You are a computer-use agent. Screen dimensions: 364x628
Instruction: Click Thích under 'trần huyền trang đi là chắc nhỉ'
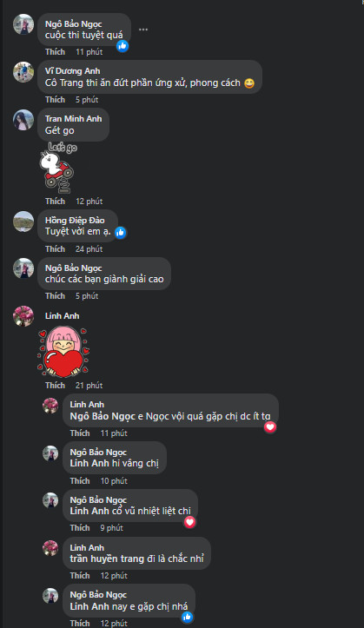tap(80, 576)
